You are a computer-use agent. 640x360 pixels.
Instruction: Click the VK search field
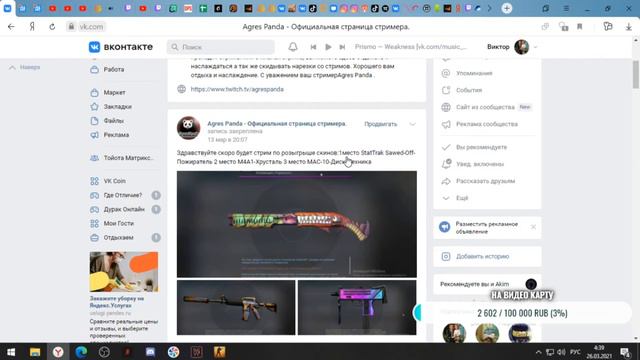pos(220,47)
